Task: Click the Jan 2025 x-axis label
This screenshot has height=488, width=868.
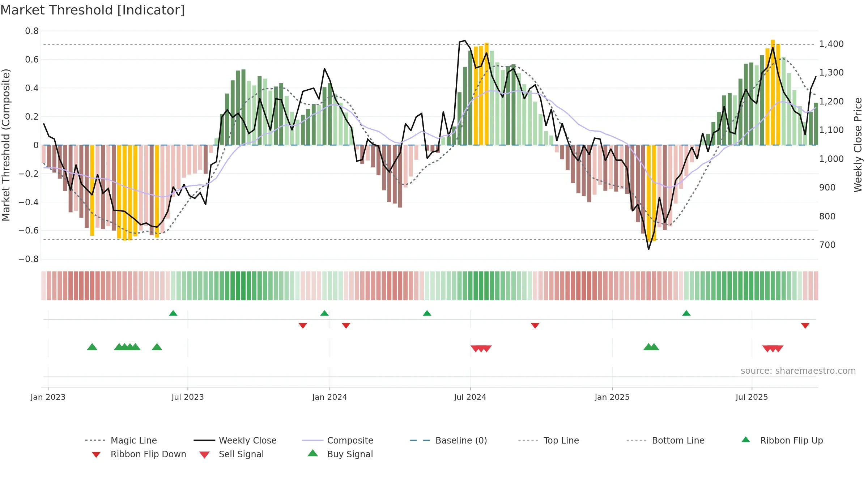Action: point(612,397)
